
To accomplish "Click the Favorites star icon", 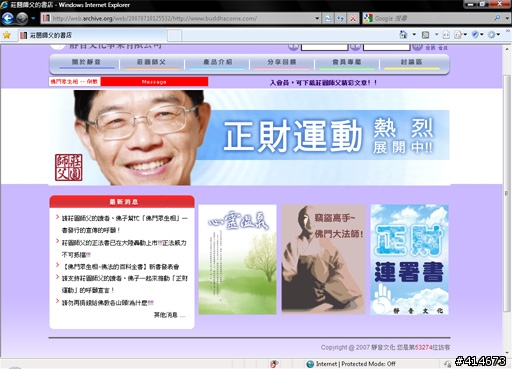I will coord(7,35).
